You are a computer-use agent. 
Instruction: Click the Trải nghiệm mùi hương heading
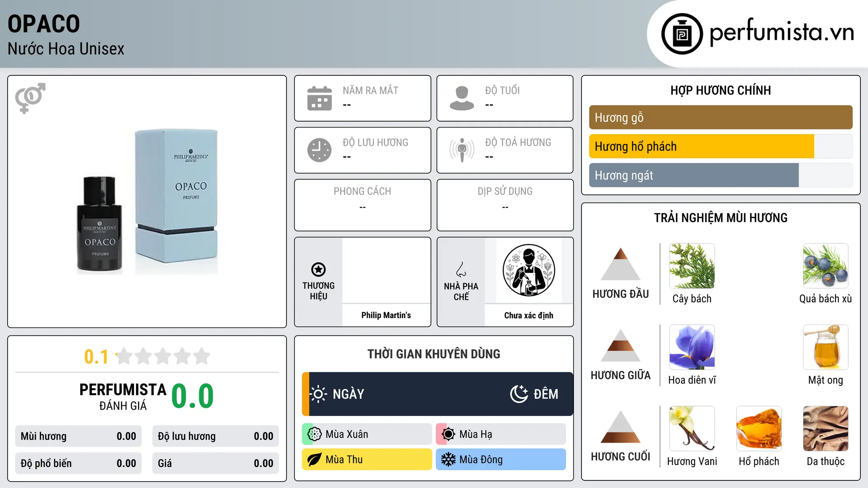click(x=721, y=218)
